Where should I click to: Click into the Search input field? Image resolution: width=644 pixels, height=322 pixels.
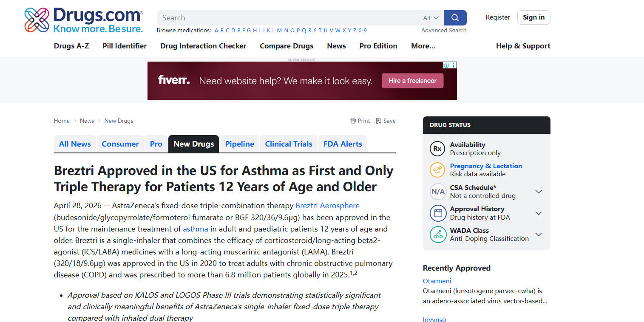(289, 18)
